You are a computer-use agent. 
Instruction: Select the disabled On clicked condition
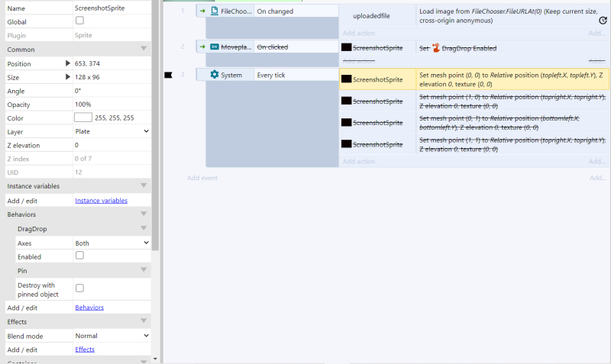[x=296, y=47]
